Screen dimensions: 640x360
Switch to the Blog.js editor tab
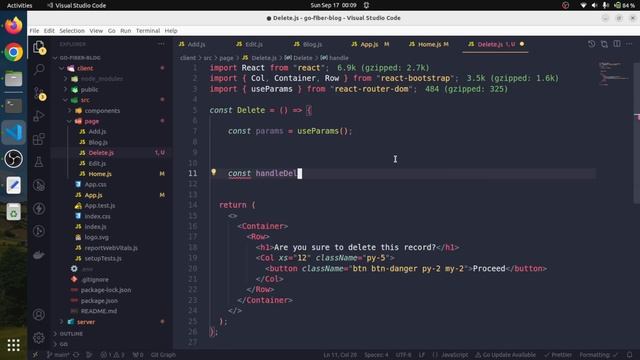[x=311, y=44]
